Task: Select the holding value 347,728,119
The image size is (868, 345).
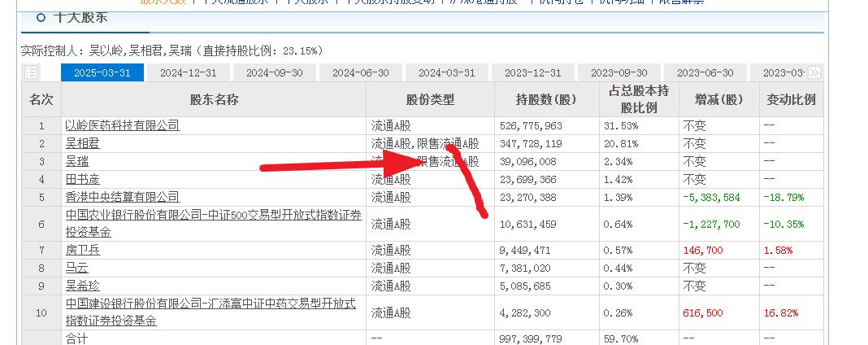Action: [x=531, y=144]
